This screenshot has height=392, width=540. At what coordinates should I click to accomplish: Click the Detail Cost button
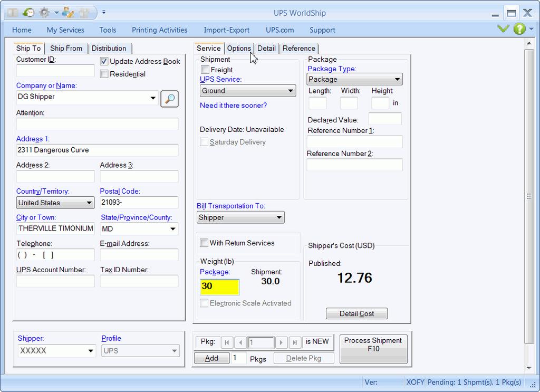click(x=357, y=313)
